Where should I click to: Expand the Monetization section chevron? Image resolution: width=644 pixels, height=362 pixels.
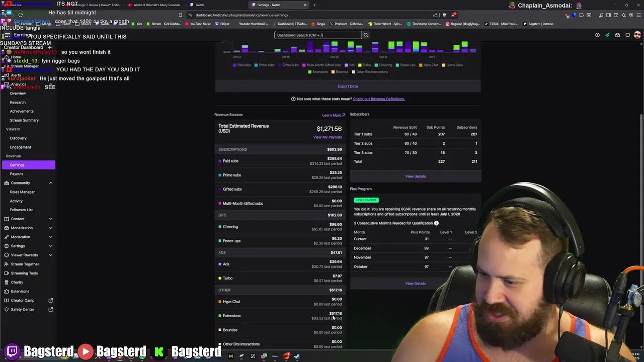point(51,228)
